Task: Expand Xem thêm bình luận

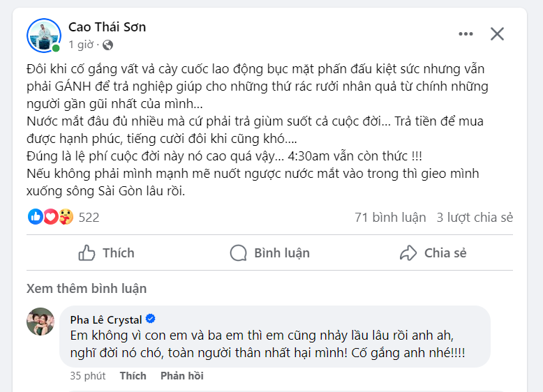Action: (87, 289)
